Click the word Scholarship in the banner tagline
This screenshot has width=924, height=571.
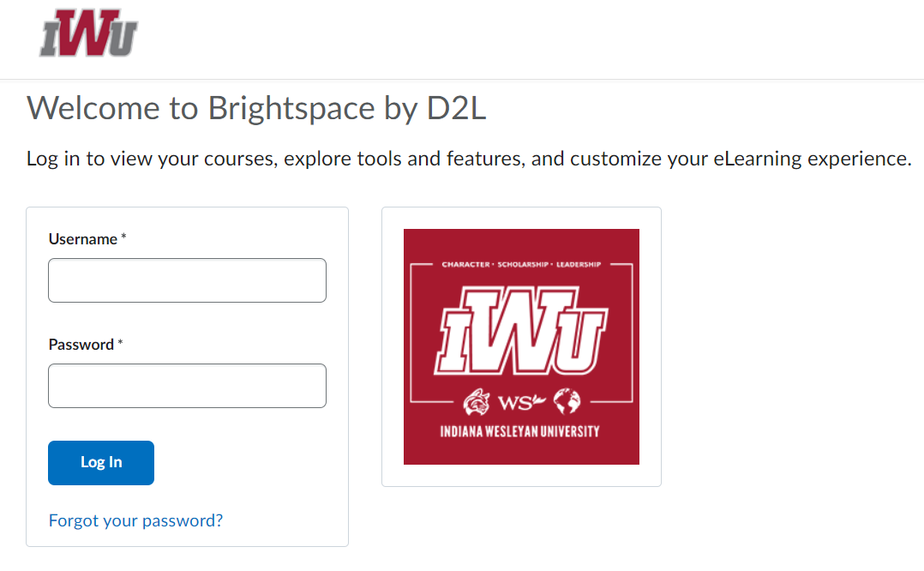pyautogui.click(x=522, y=265)
